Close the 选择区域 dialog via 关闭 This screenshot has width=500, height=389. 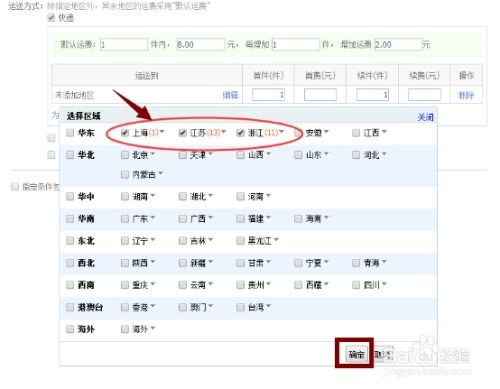[x=426, y=117]
